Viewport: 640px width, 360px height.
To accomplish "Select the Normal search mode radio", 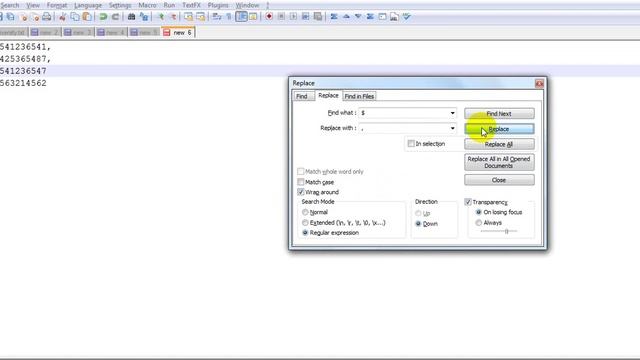I will 305,212.
